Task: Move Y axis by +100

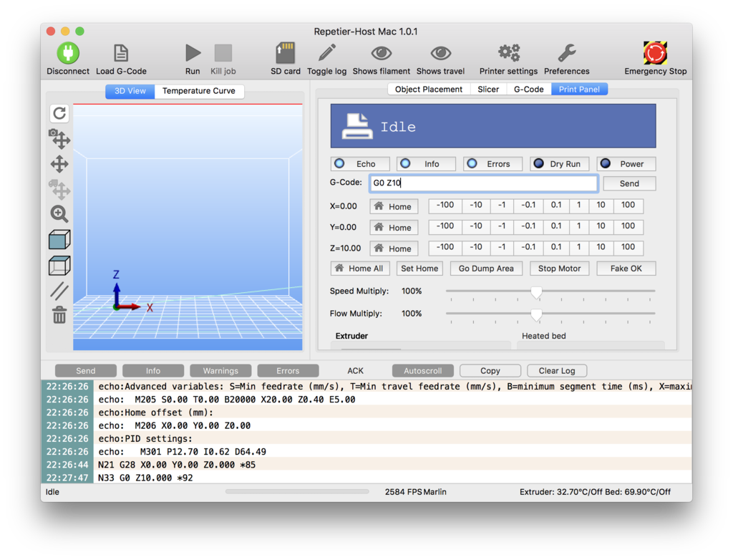Action: [628, 226]
